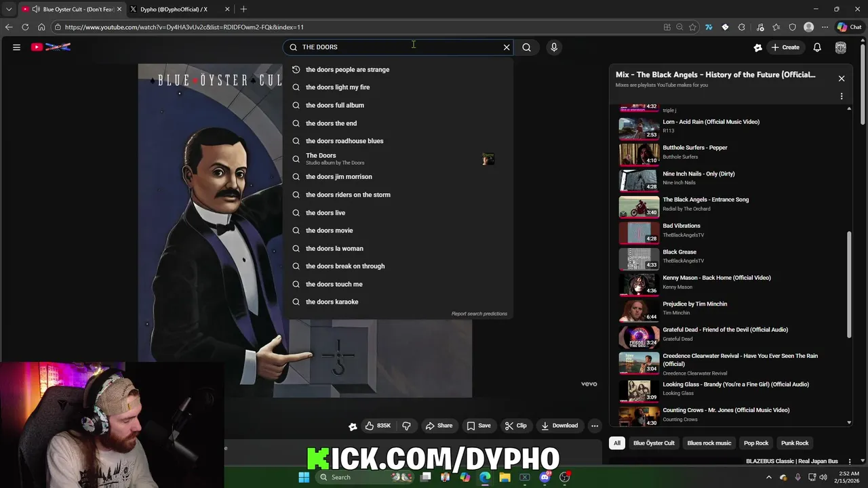The height and width of the screenshot is (488, 868).
Task: Reload the page
Action: pyautogui.click(x=25, y=27)
